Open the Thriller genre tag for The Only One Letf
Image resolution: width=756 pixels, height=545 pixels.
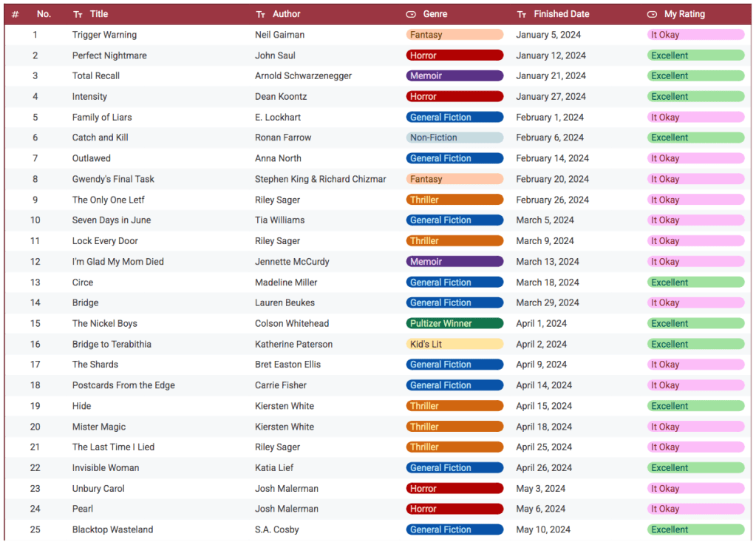[454, 200]
